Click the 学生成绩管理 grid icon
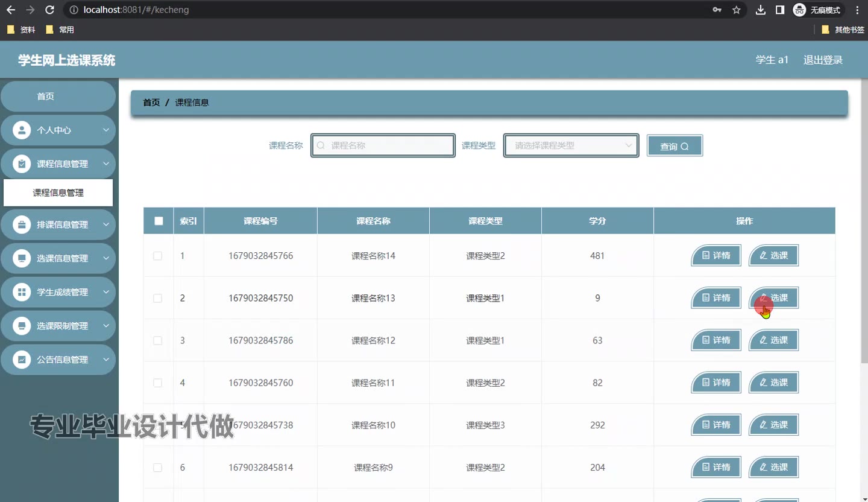868x502 pixels. tap(22, 292)
